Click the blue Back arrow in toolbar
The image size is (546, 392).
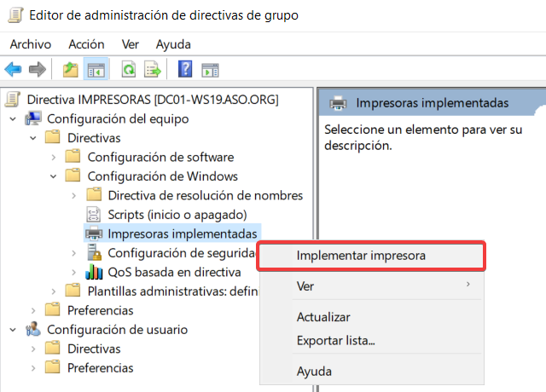13,69
